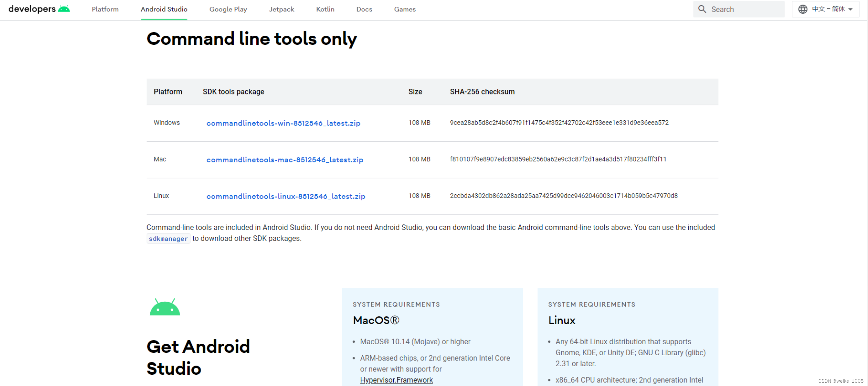Open the Jetpack navigation tab
This screenshot has width=868, height=386.
pos(281,9)
